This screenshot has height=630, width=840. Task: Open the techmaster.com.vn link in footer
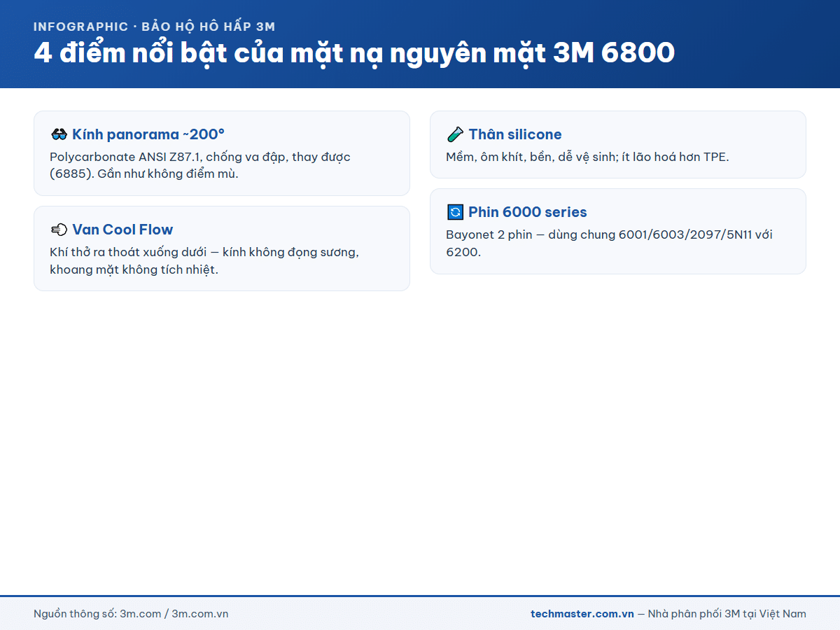(582, 614)
